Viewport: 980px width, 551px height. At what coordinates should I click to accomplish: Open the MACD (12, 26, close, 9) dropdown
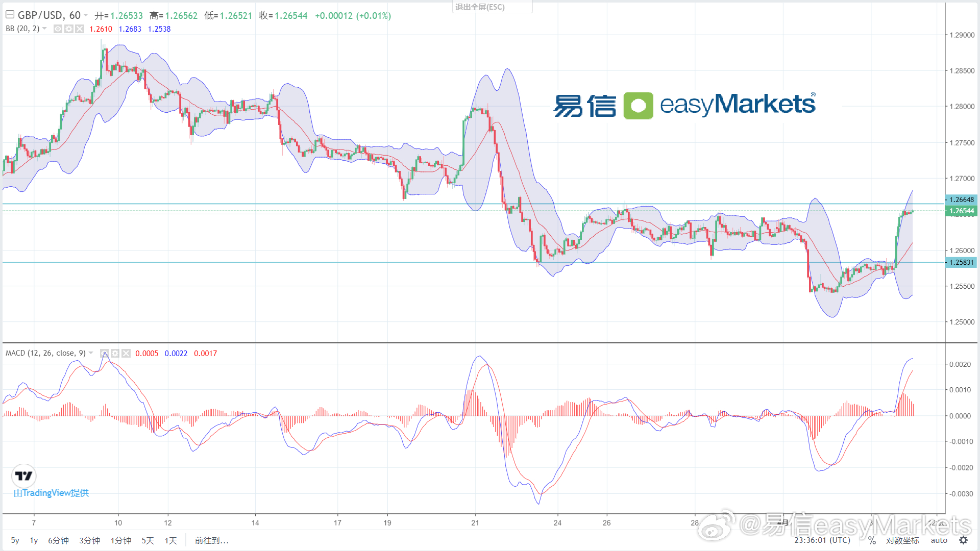click(x=91, y=353)
